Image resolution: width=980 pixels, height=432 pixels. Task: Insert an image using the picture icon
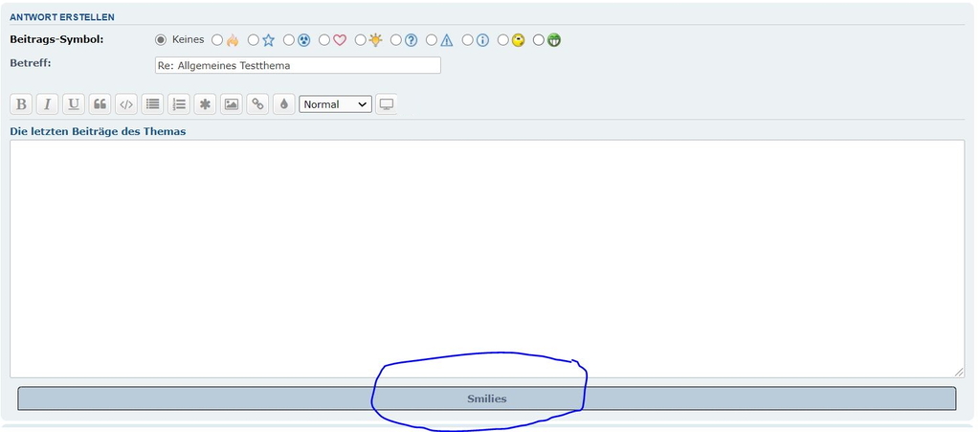[x=232, y=104]
